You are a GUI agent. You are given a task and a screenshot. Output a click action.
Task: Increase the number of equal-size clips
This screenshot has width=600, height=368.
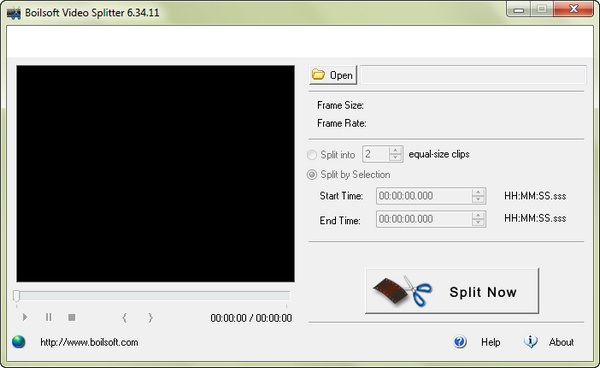395,150
